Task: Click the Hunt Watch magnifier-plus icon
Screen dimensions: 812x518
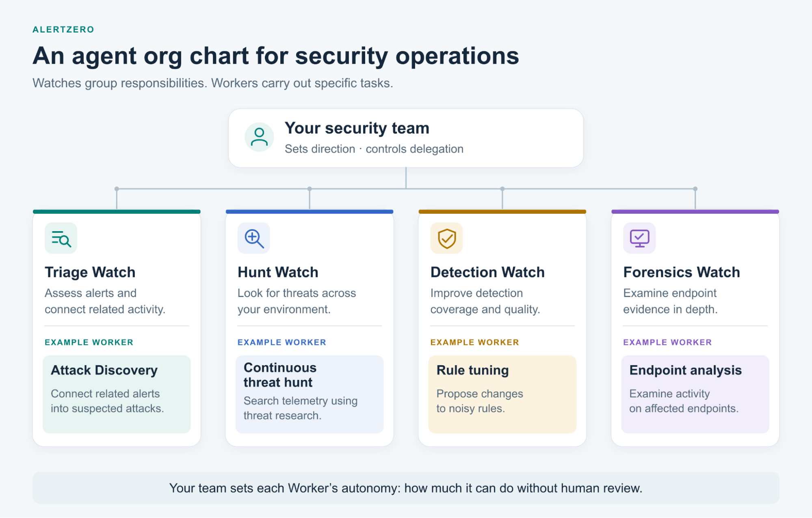Action: click(254, 238)
